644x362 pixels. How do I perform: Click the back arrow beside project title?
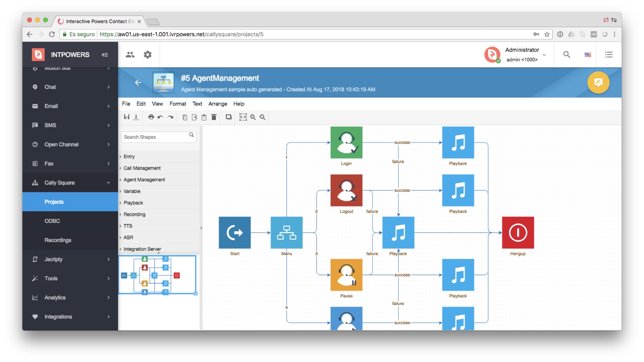pos(138,82)
